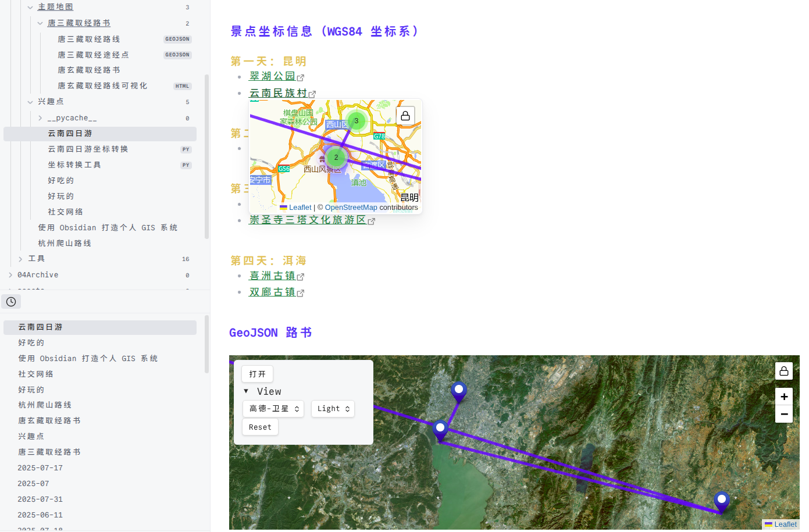Viewport: 809px width, 532px height.
Task: Click the green cluster marker labeled 3
Action: coord(356,121)
